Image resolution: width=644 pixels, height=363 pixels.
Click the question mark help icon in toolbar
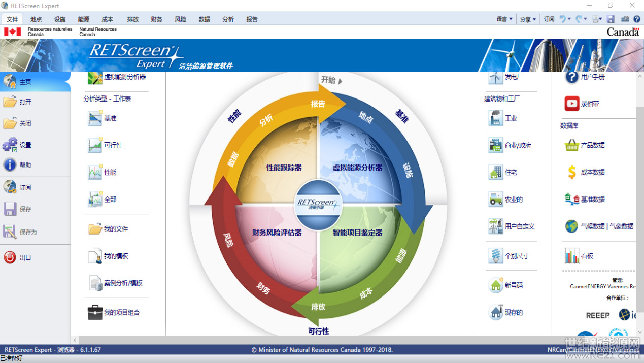(636, 19)
